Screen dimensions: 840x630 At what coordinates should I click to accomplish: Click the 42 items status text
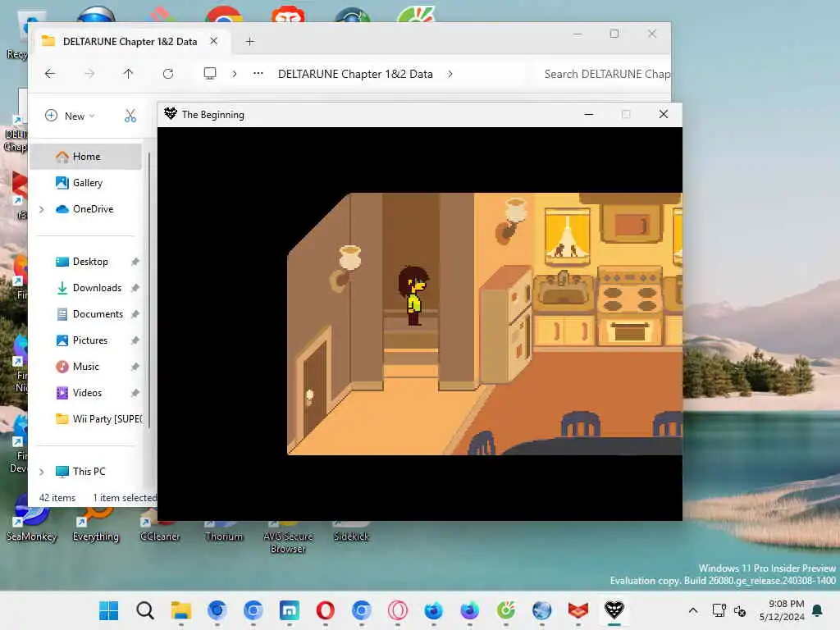[x=57, y=498]
